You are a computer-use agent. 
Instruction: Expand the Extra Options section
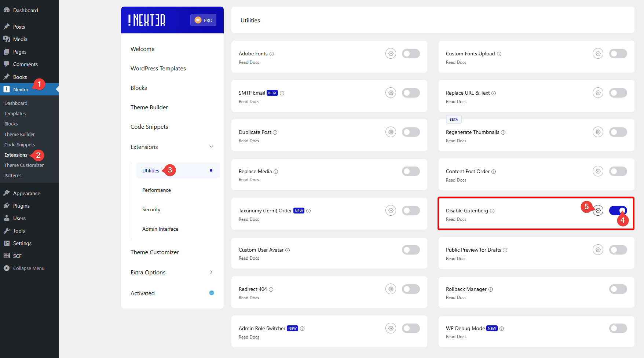(211, 272)
